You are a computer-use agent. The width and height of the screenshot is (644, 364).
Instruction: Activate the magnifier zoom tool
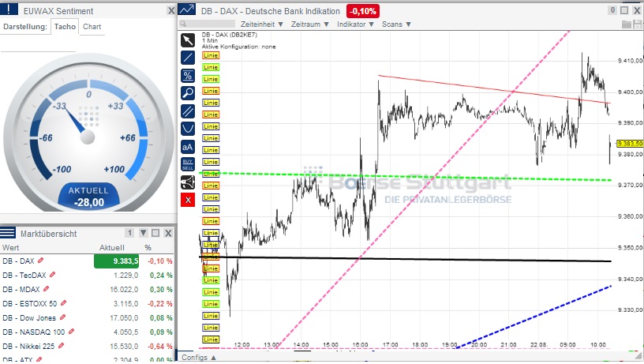click(x=188, y=93)
